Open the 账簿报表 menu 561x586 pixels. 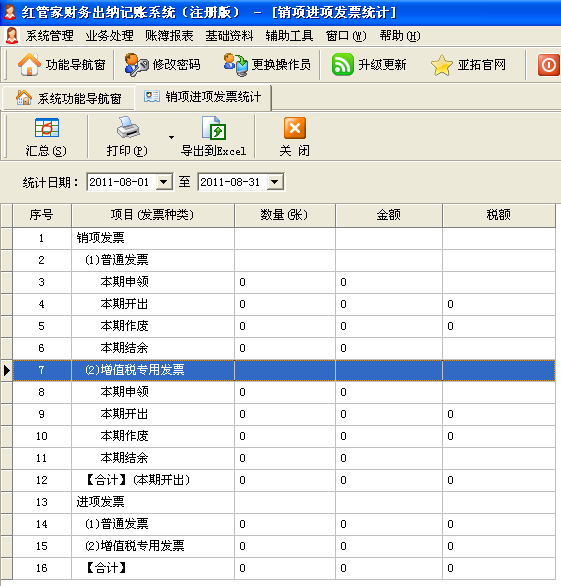(169, 36)
